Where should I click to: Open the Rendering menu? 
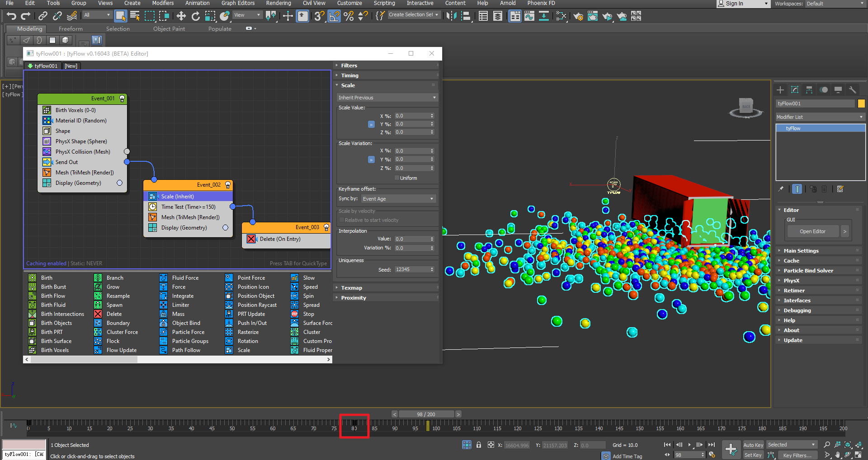tap(278, 3)
